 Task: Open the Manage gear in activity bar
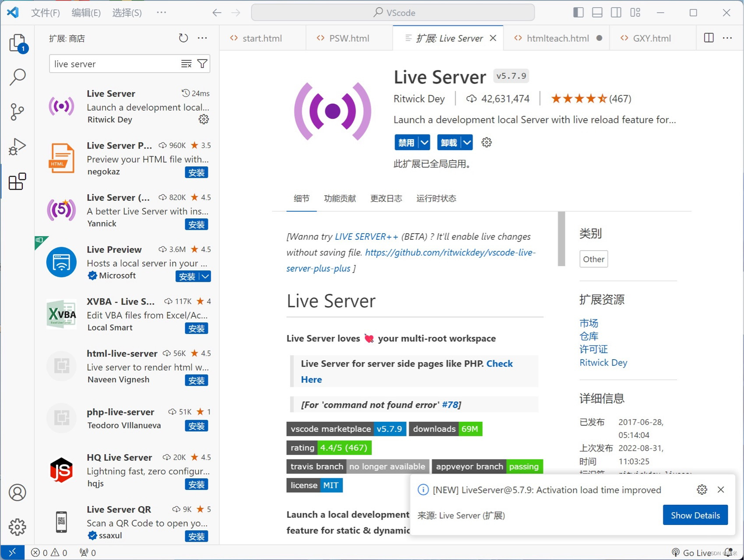pyautogui.click(x=18, y=527)
